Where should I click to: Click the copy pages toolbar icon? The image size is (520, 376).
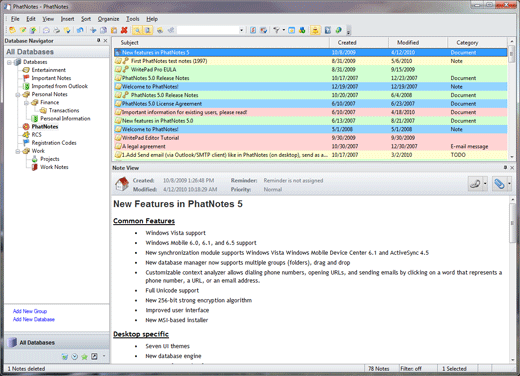tap(104, 30)
